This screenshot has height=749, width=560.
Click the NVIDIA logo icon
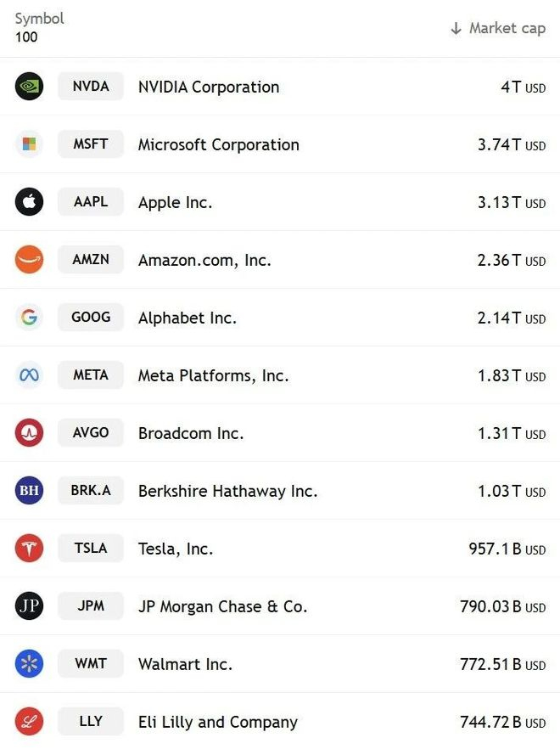coord(29,87)
